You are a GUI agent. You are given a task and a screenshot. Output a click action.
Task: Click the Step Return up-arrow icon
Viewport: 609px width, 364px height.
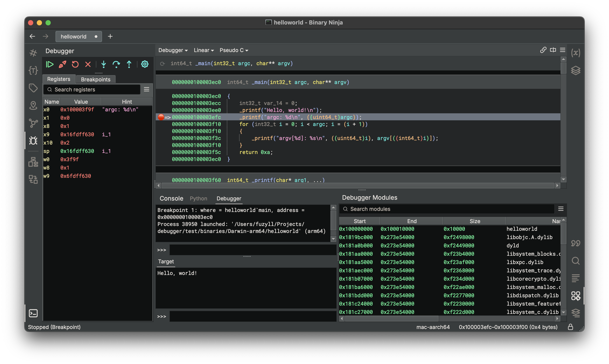(129, 64)
